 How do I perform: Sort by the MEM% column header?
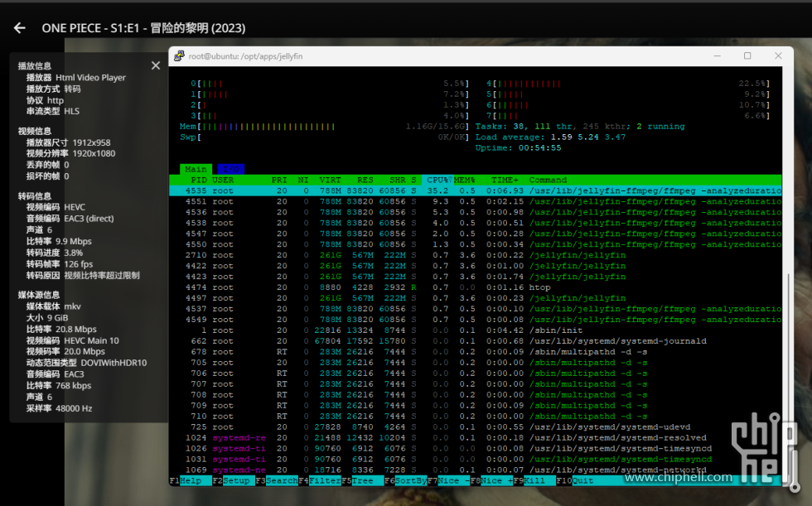tap(465, 180)
